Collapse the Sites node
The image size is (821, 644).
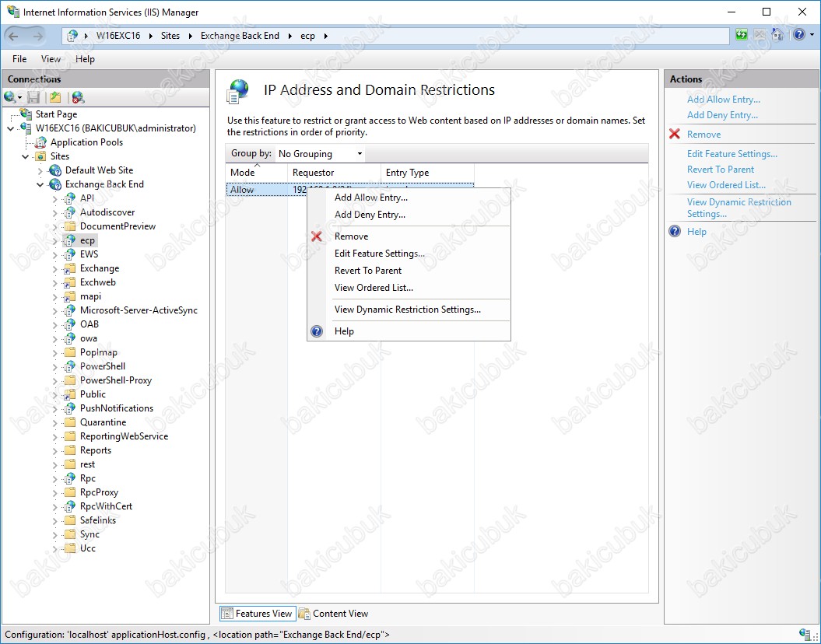[26, 156]
